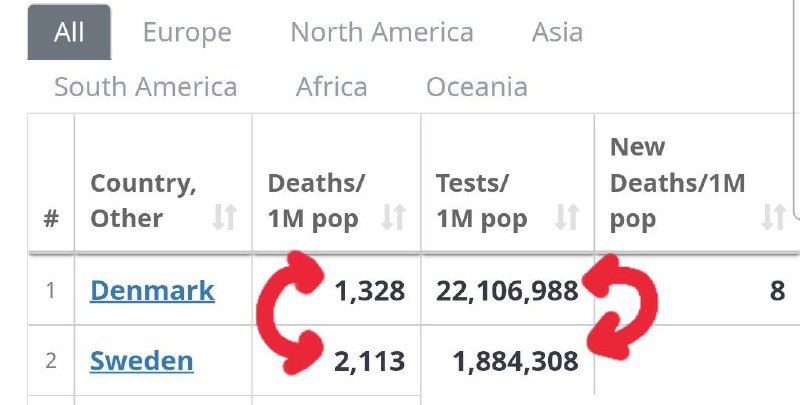Click Denmark's 1,328 deaths cell
The width and height of the screenshot is (800, 405).
click(336, 291)
